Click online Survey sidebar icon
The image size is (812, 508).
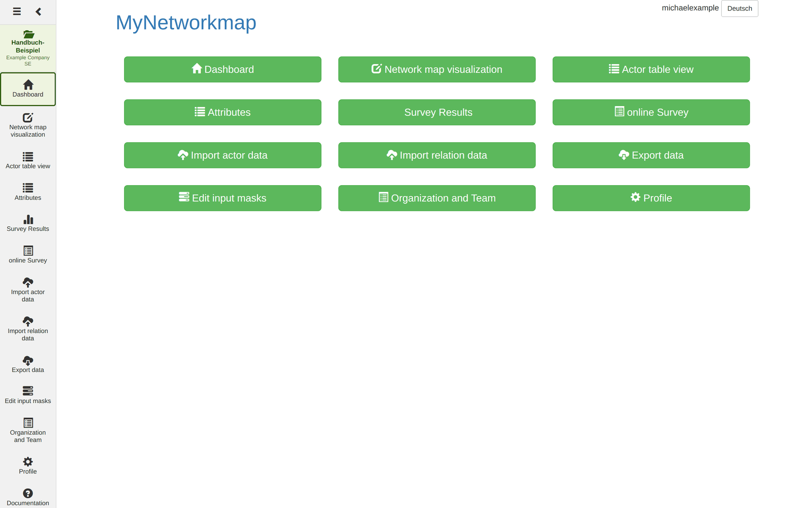tap(28, 251)
